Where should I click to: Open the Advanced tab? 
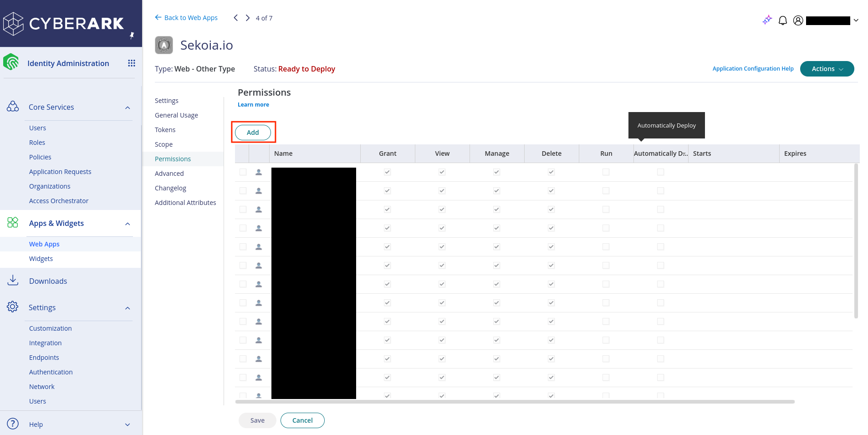pyautogui.click(x=169, y=174)
